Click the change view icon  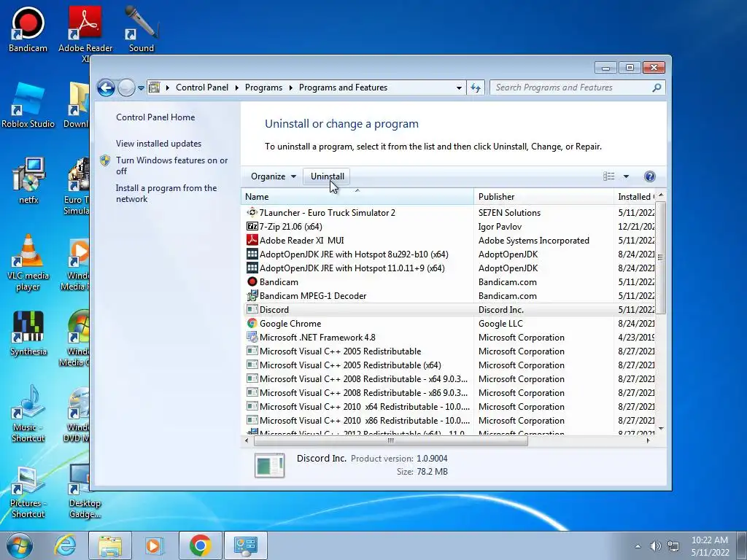click(x=609, y=176)
